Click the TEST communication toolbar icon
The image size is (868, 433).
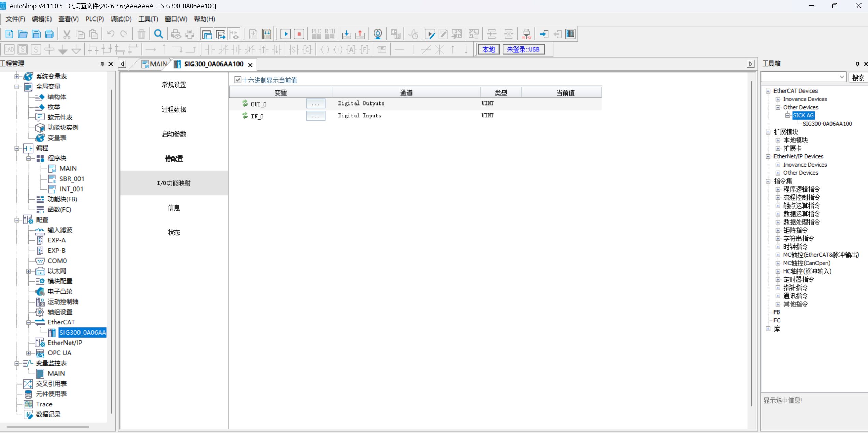point(526,34)
